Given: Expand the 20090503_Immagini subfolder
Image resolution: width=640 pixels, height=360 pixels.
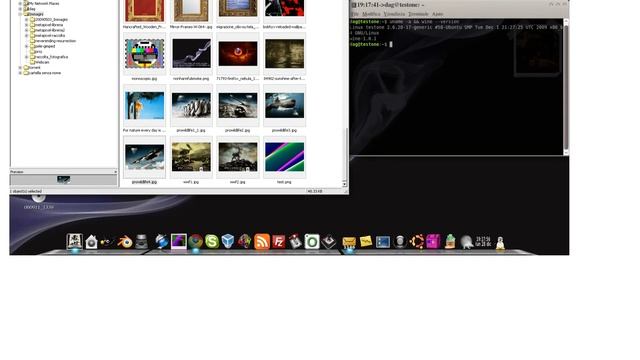Looking at the screenshot, I should click(x=27, y=19).
